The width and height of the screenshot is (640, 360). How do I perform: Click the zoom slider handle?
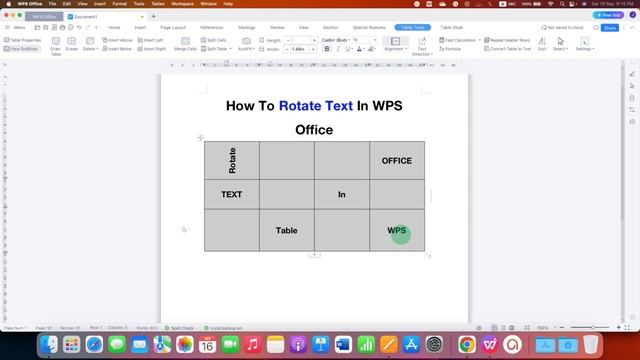(x=593, y=327)
